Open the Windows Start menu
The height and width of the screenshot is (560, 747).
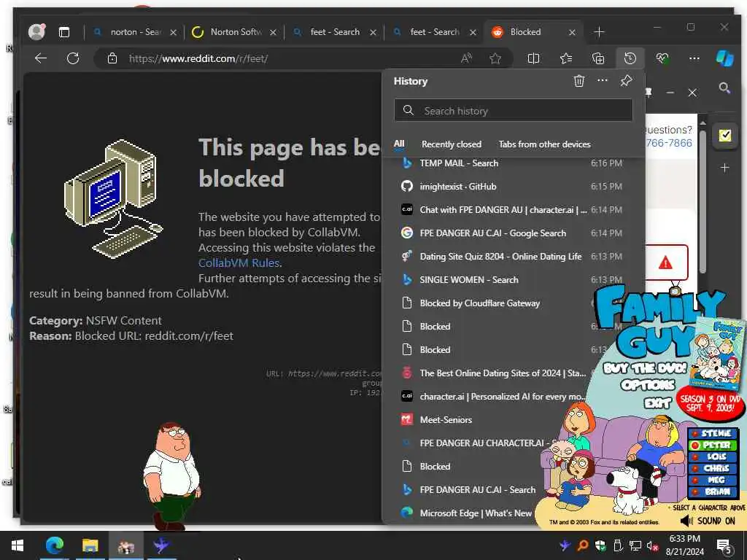pos(18,545)
